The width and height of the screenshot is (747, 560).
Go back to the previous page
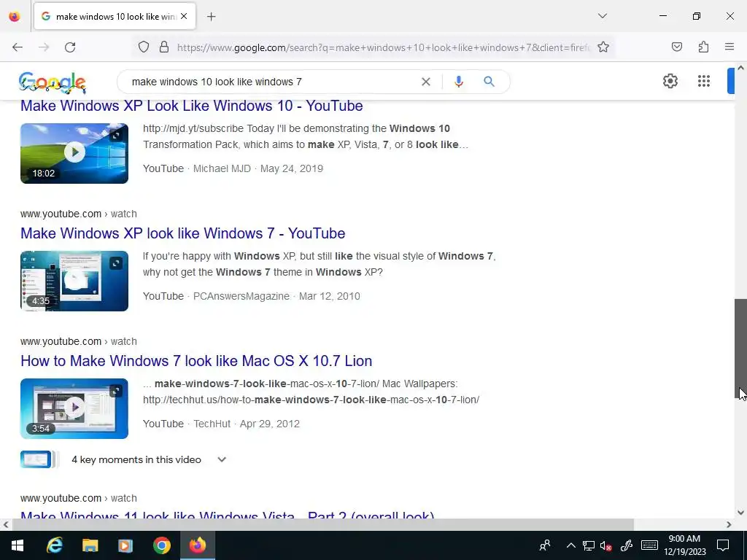click(18, 47)
